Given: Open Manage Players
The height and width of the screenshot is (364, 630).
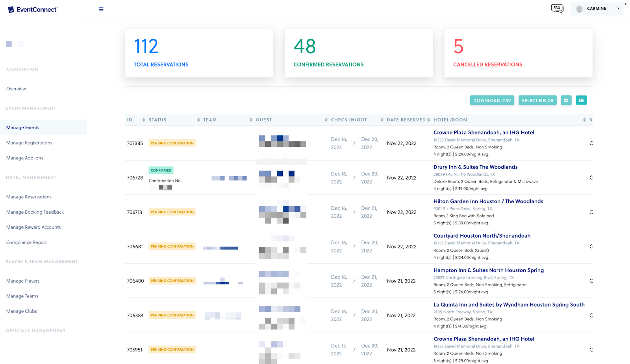Looking at the screenshot, I should [23, 281].
